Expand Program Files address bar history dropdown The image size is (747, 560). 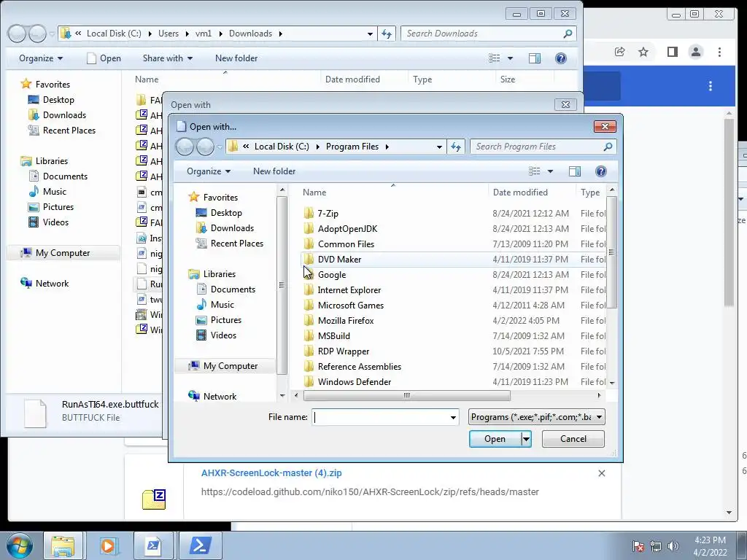439,147
